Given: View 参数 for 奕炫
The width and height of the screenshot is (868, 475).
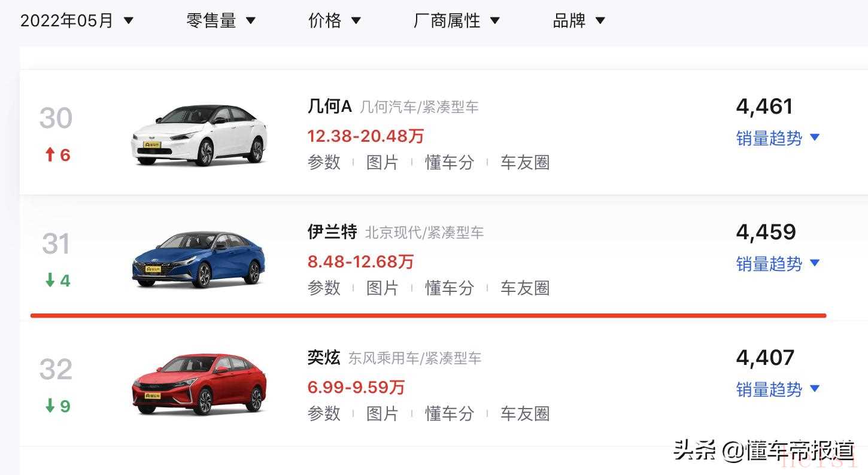Looking at the screenshot, I should (324, 413).
